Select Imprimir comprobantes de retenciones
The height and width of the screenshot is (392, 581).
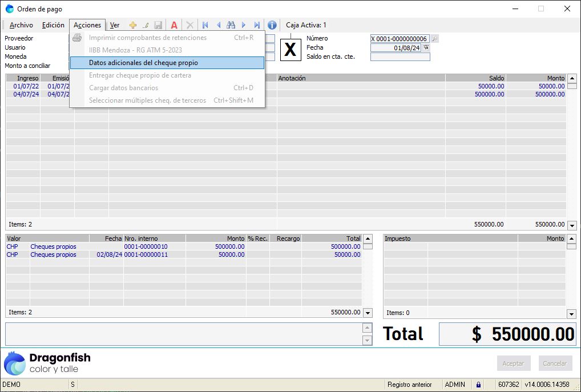click(x=167, y=38)
